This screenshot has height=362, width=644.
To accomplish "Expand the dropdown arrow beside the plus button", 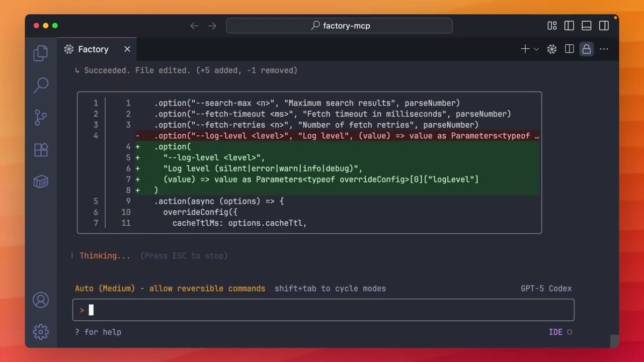I will point(536,49).
